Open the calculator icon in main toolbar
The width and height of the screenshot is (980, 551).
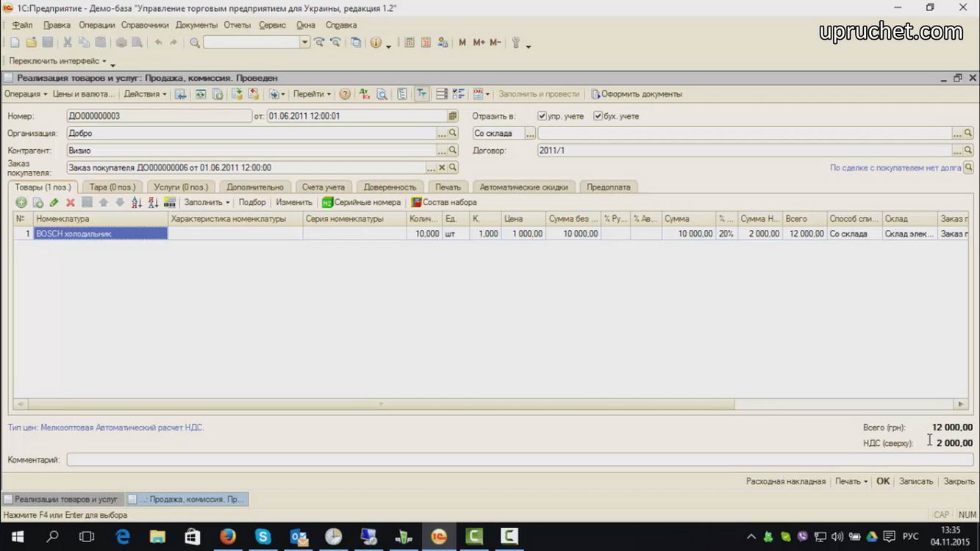coord(409,43)
